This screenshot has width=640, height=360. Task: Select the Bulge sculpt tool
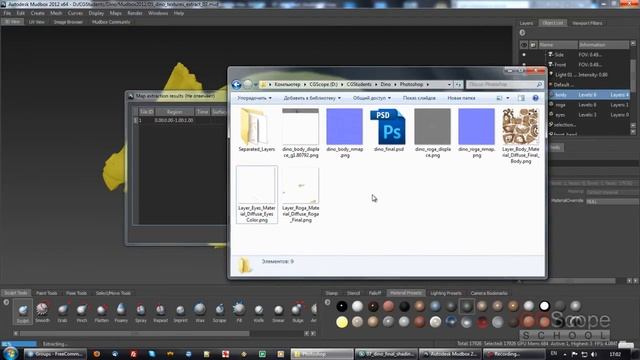pos(298,312)
